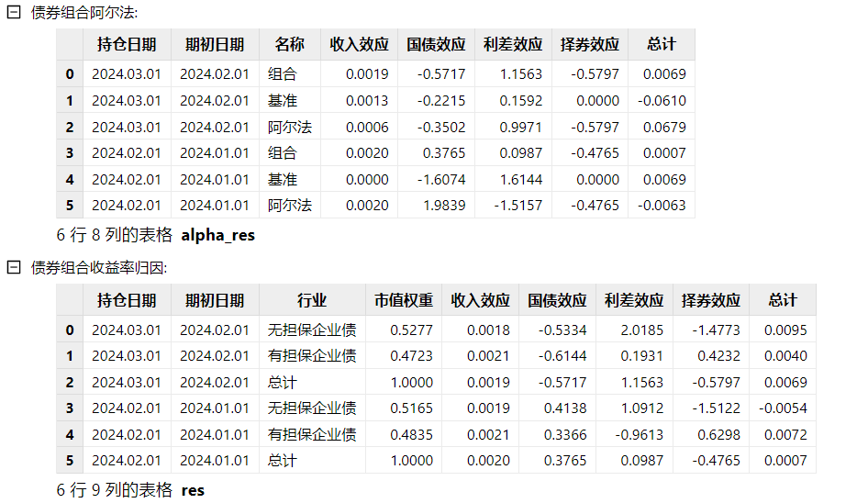Click 期初日期 header in the attribution table
The width and height of the screenshot is (868, 503).
215,300
